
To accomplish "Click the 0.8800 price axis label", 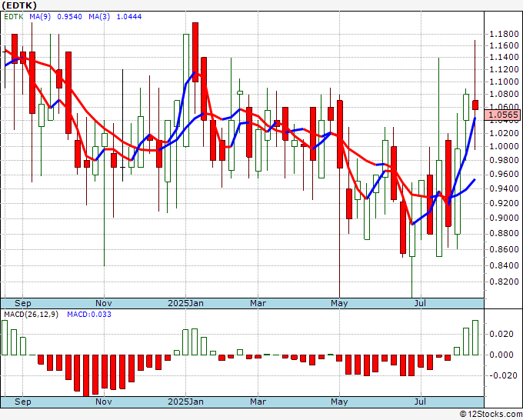I will (504, 234).
